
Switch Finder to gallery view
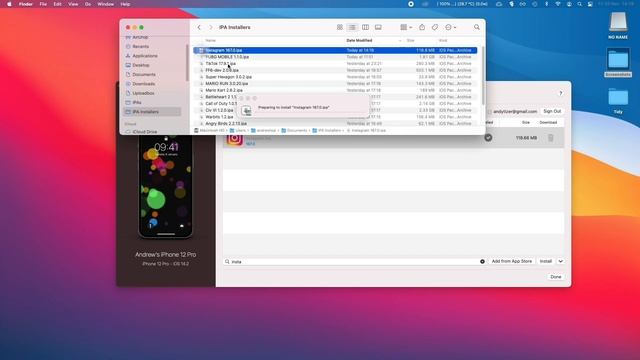pos(378,27)
